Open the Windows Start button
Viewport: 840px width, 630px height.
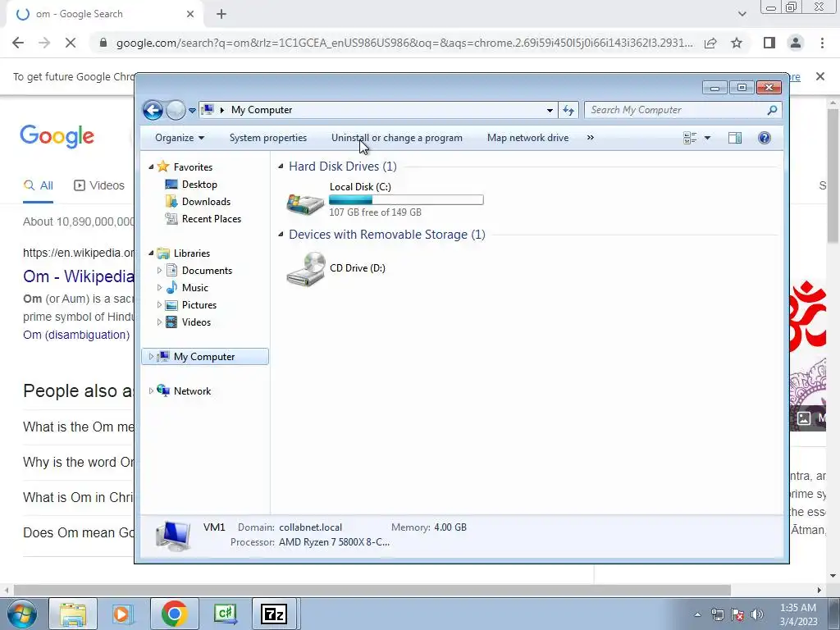point(21,614)
